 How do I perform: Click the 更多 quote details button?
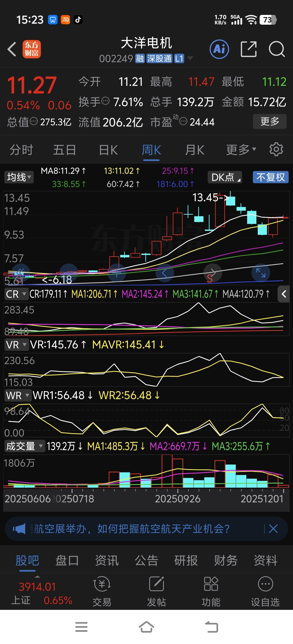point(270,121)
